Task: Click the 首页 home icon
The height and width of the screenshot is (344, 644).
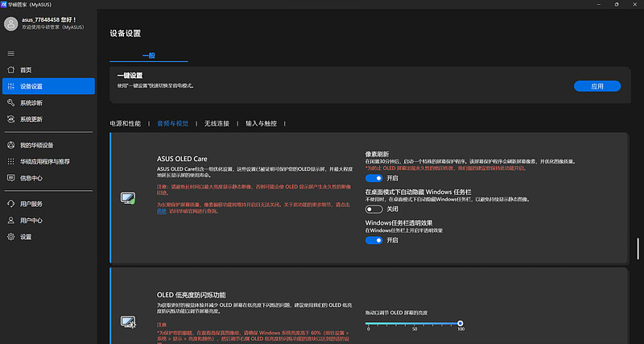Action: point(11,70)
